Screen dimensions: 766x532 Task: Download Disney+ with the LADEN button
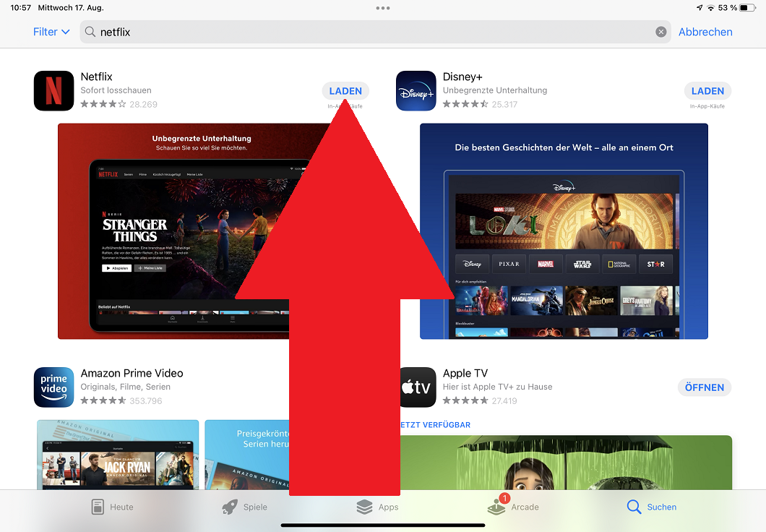tap(707, 91)
